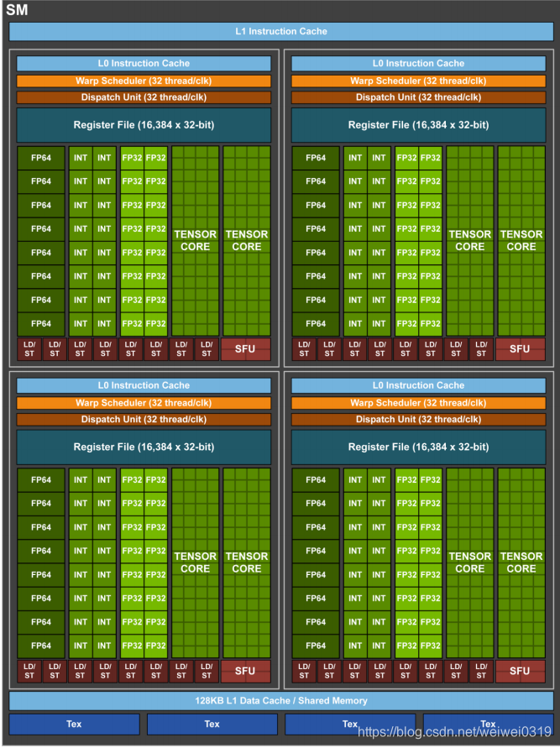Click left TENSOR CORE in bottom-right partition
560x748 pixels.
(470, 563)
